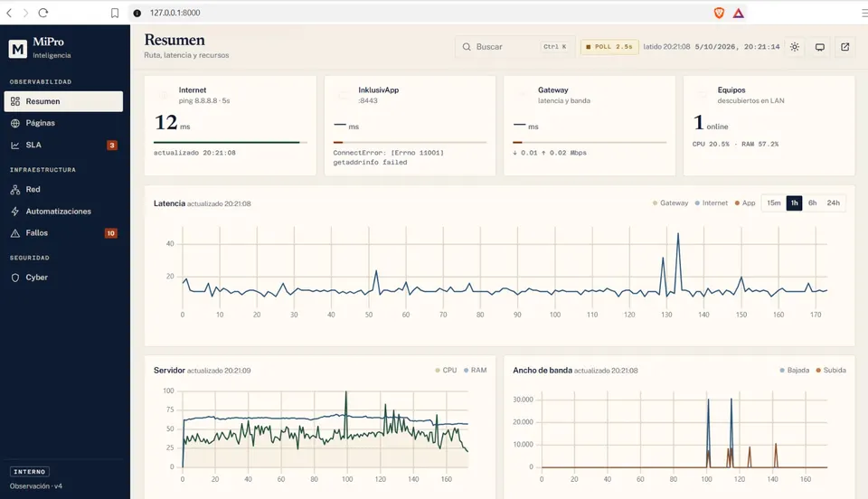Click the Fallos badge showing 10

pyautogui.click(x=110, y=233)
